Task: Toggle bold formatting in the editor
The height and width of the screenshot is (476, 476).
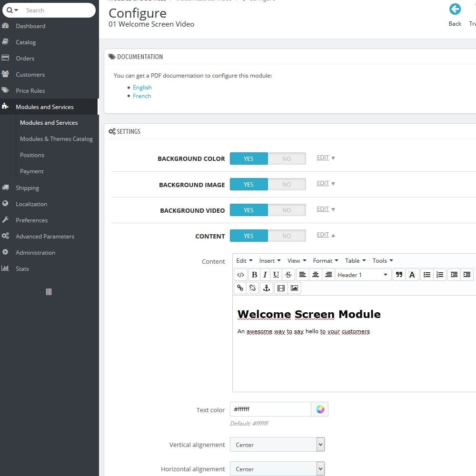Action: coord(254,275)
